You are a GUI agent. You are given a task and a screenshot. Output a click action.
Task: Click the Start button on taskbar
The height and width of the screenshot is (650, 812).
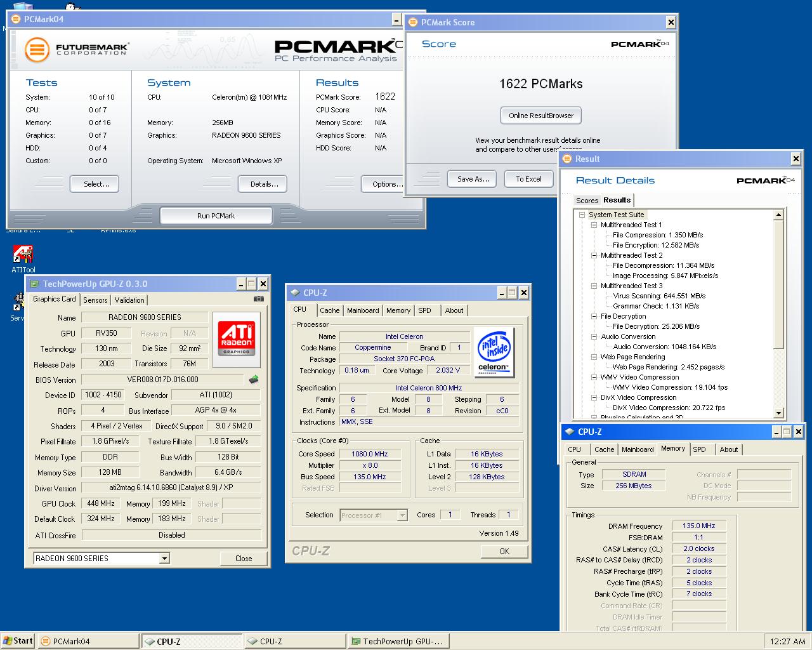point(17,641)
